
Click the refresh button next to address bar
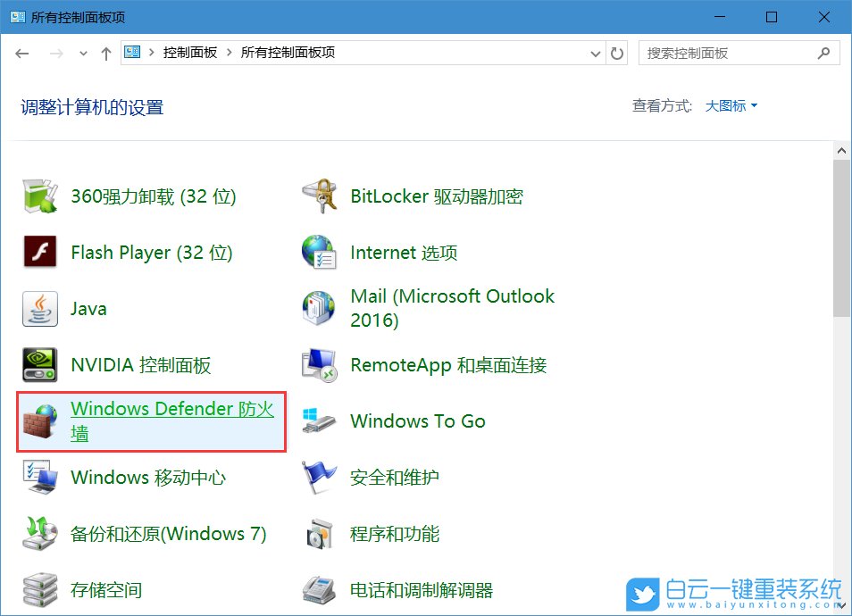pos(617,54)
